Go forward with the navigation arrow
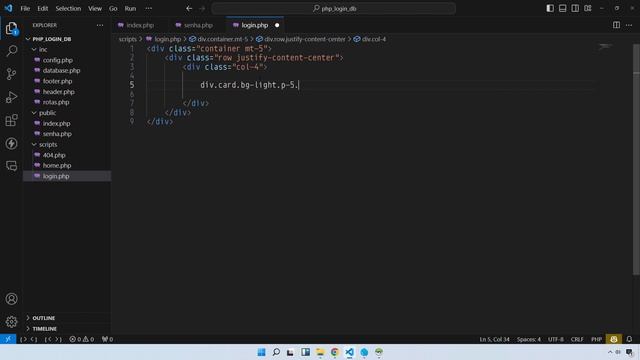The height and width of the screenshot is (360, 640). pos(202,8)
